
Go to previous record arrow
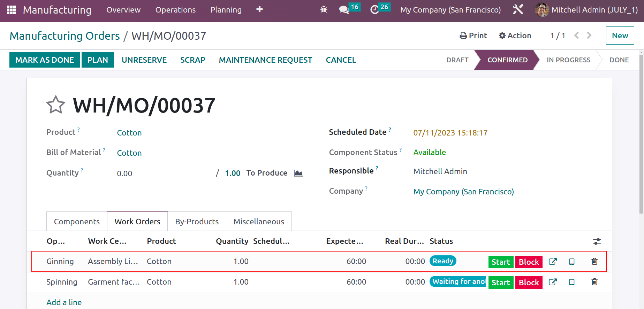(x=577, y=35)
